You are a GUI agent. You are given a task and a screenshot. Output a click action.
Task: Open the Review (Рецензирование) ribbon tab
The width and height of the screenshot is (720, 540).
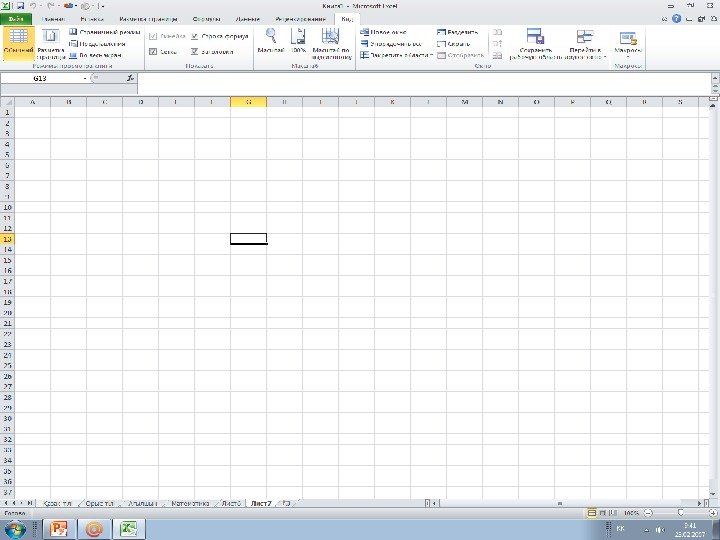[300, 19]
